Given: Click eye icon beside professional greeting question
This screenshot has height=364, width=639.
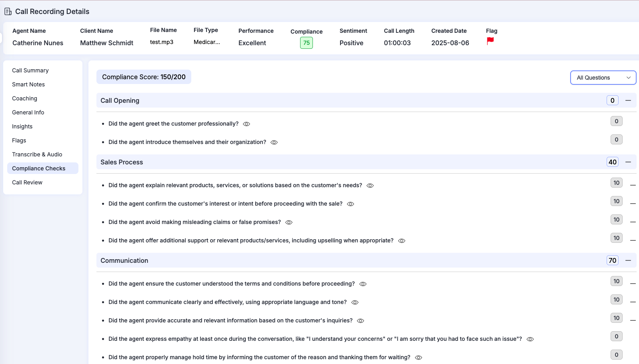Looking at the screenshot, I should (246, 124).
